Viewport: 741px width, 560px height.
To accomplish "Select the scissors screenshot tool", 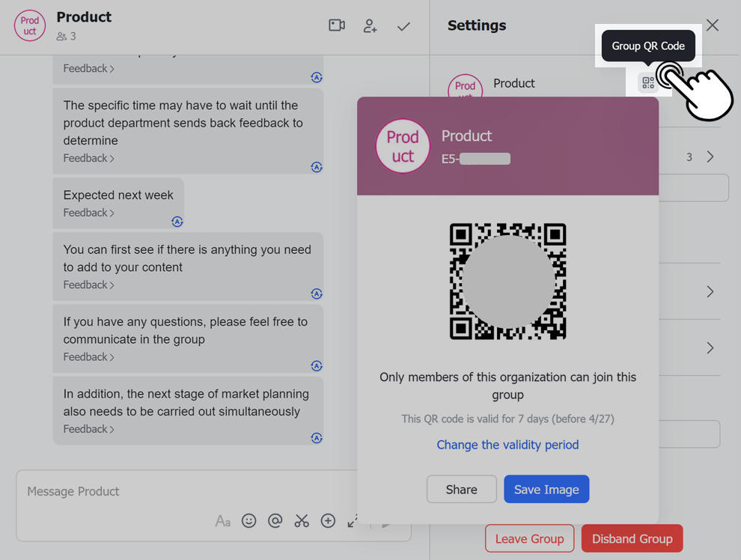I will (302, 521).
